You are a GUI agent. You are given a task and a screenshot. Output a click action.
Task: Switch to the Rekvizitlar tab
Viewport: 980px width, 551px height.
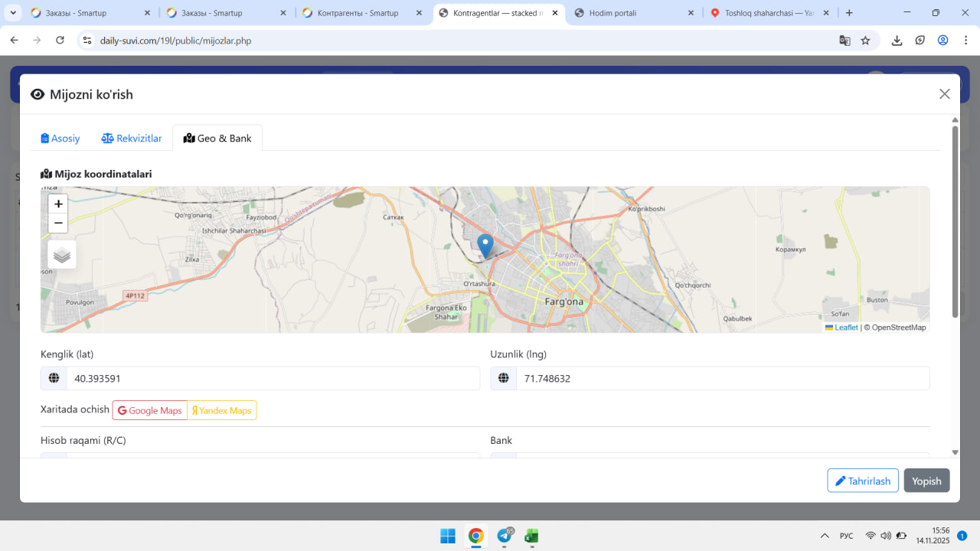(x=132, y=139)
